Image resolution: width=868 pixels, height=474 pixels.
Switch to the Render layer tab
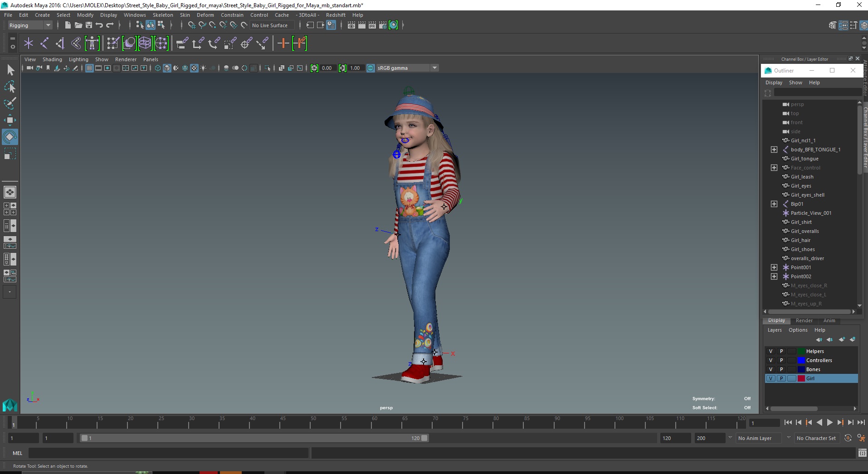coord(804,320)
